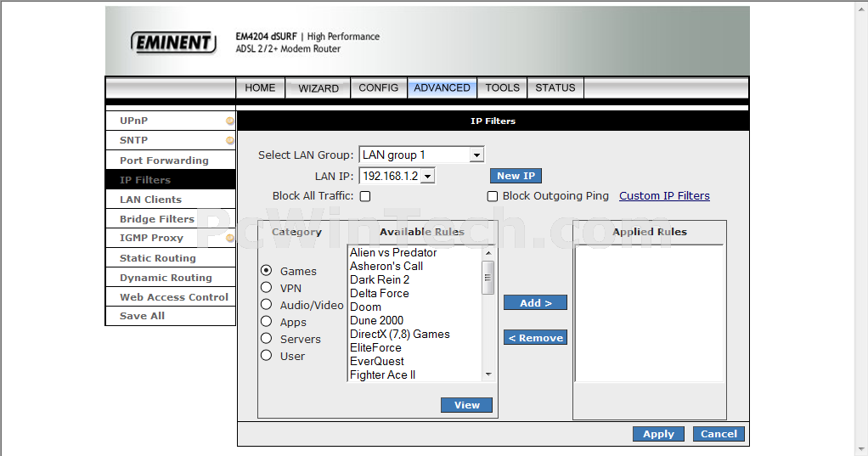This screenshot has width=868, height=456.
Task: Select IP Filters in the sidebar
Action: tap(171, 180)
